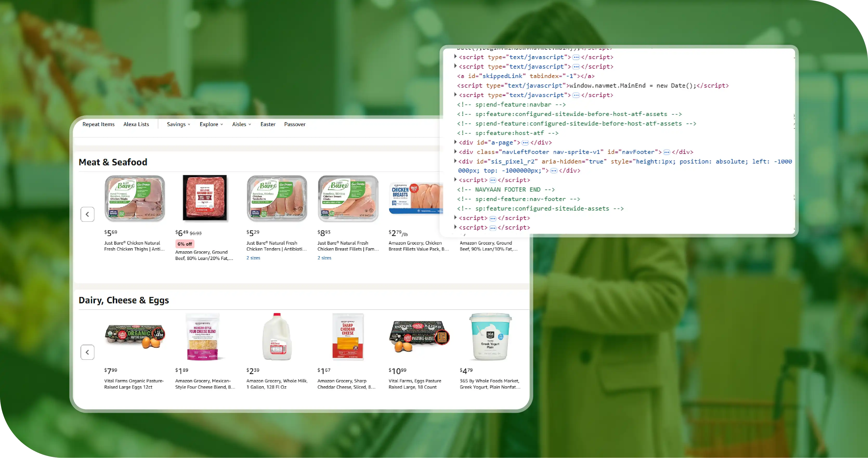Expand the sis_pixel_r2 div node
Image resolution: width=868 pixels, height=458 pixels.
coord(455,161)
